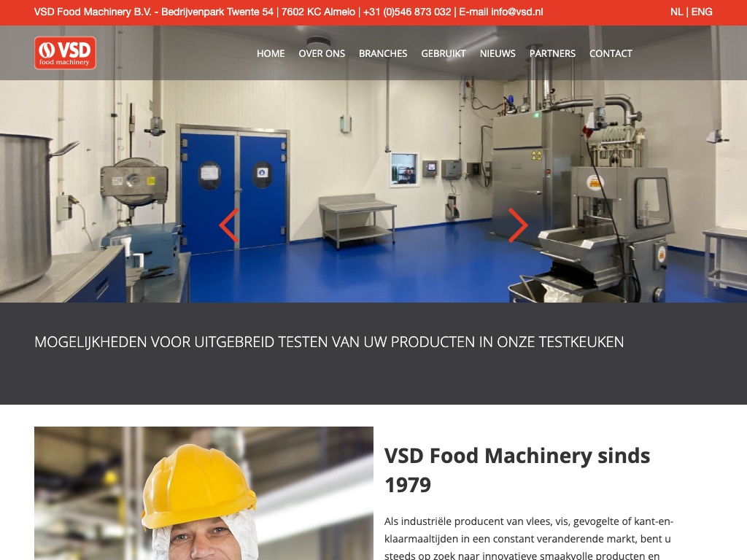747x560 pixels.
Task: Advance slideshow with right red arrow
Action: click(x=518, y=225)
